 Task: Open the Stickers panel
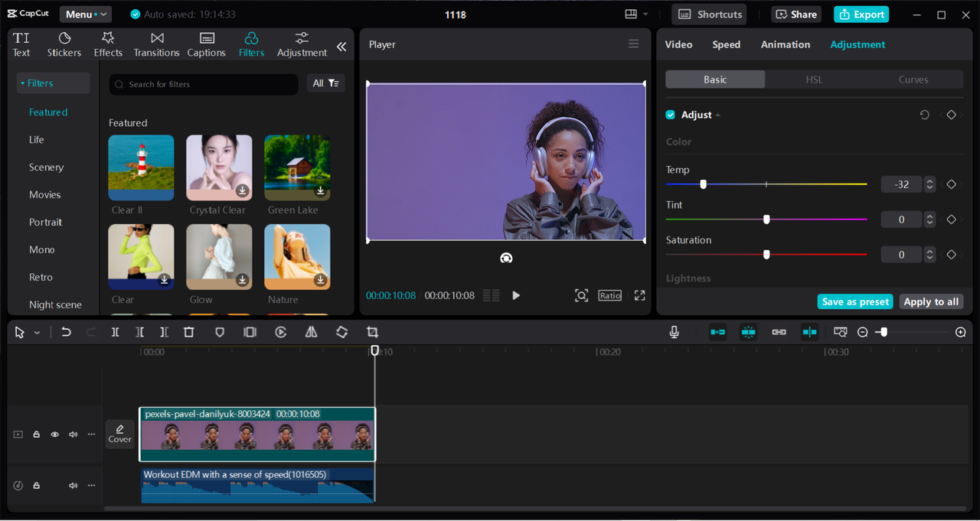pos(64,45)
